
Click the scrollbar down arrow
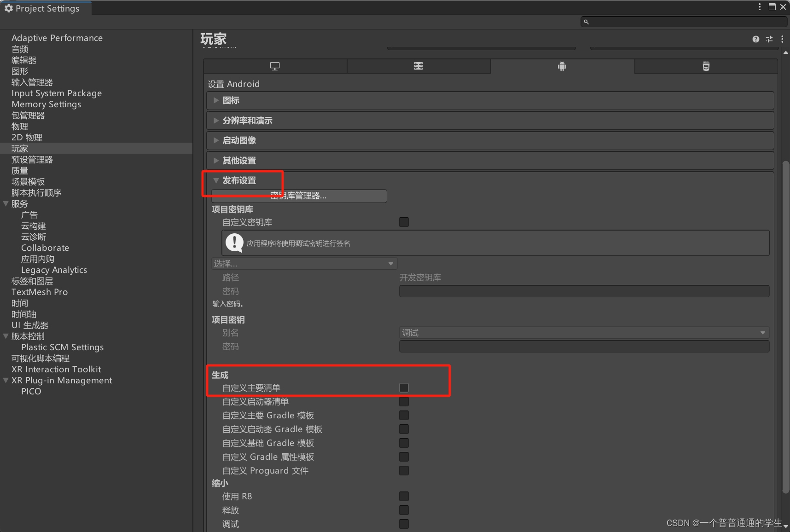click(786, 527)
